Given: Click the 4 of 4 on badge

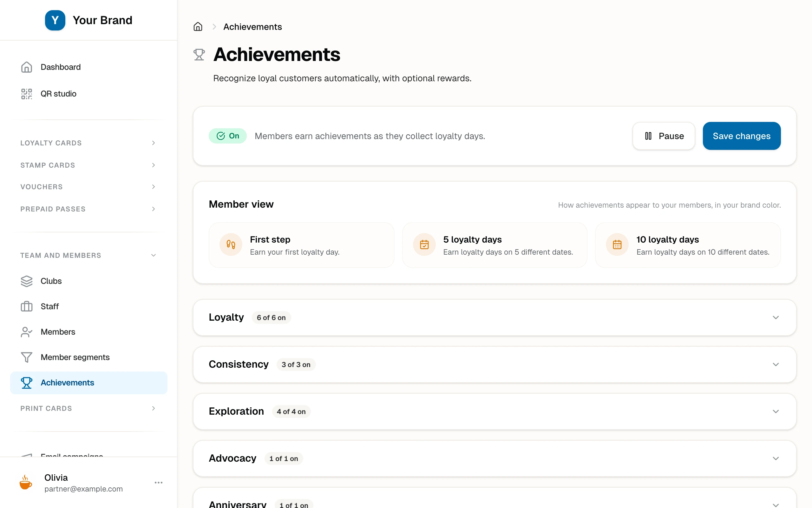Looking at the screenshot, I should (291, 411).
